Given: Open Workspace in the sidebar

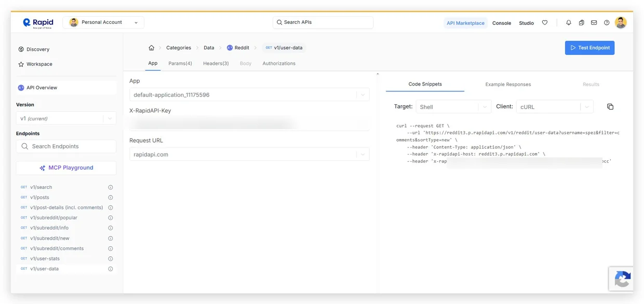Looking at the screenshot, I should (x=39, y=64).
